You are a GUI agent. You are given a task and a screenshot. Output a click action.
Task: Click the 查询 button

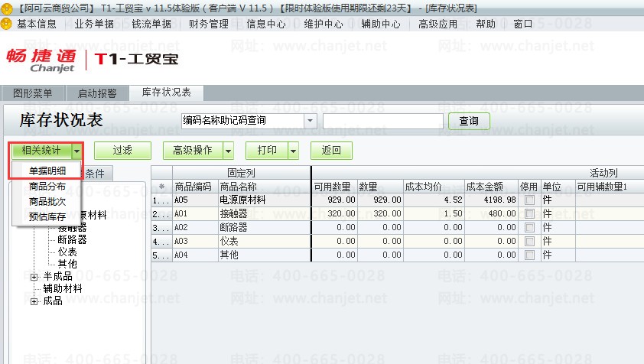tap(469, 121)
